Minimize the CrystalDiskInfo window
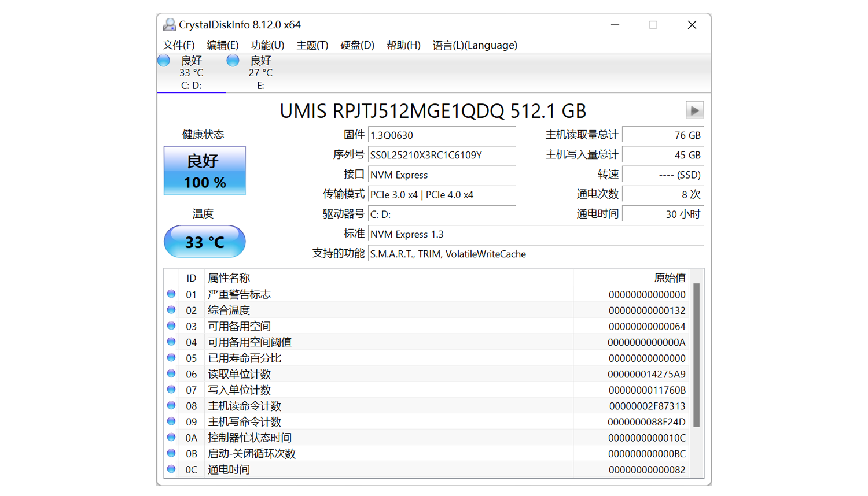 click(615, 25)
